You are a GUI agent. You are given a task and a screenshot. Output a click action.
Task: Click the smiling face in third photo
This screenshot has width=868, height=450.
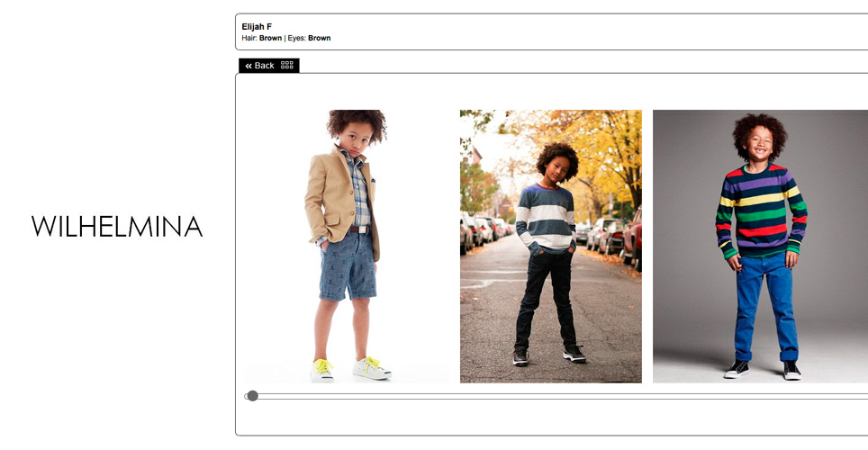(759, 143)
